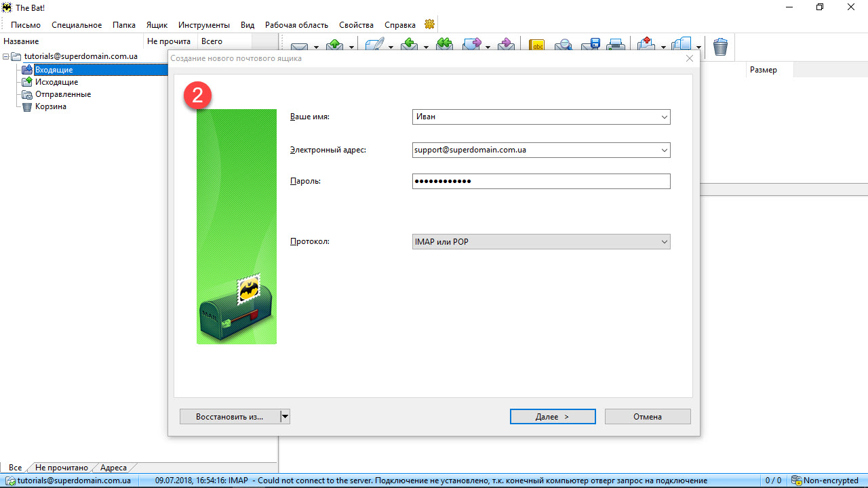Click the Корзина trash folder icon

(27, 106)
